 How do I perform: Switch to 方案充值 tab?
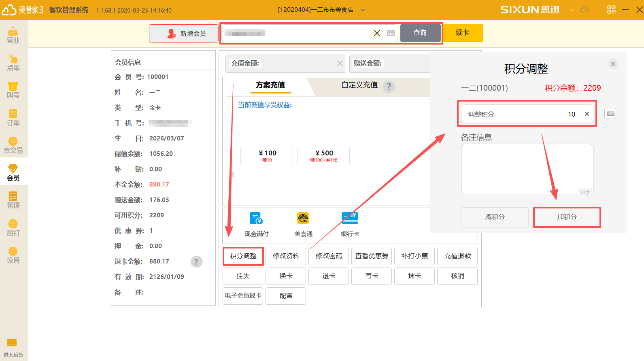tap(270, 85)
